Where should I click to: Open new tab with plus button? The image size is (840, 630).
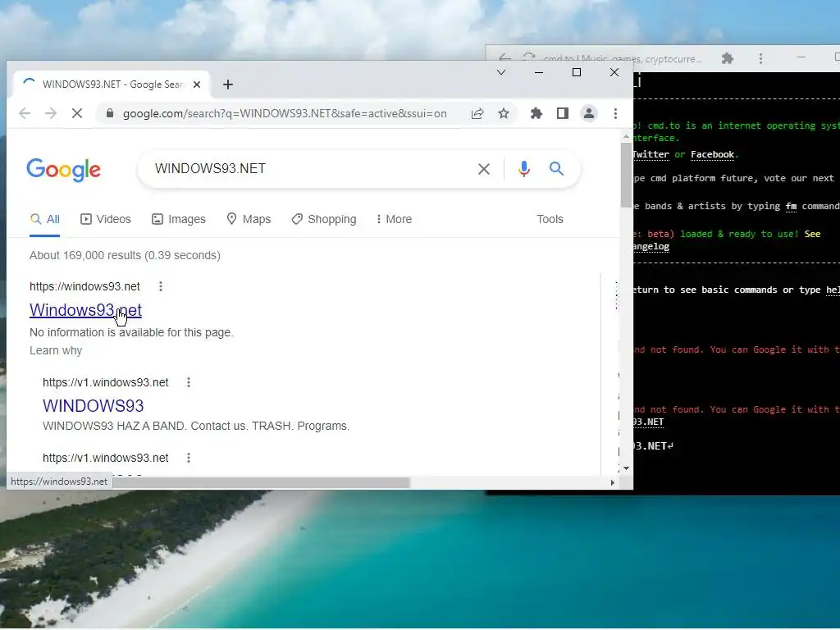pos(228,84)
